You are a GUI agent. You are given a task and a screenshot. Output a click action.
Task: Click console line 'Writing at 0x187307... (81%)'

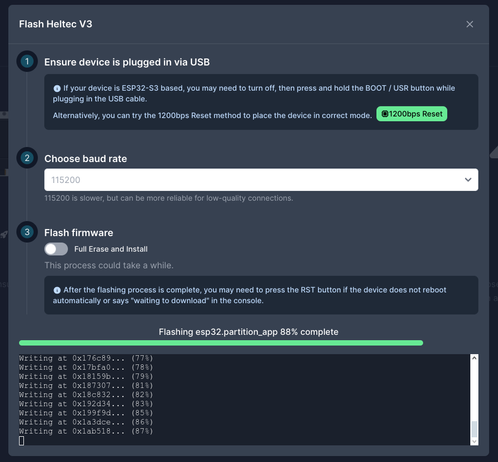86,386
